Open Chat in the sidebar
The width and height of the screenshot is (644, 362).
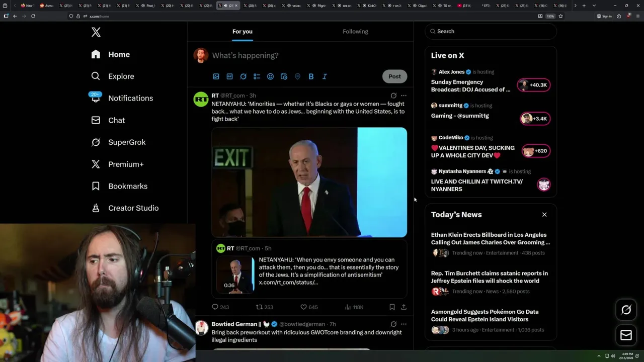[x=108, y=120]
